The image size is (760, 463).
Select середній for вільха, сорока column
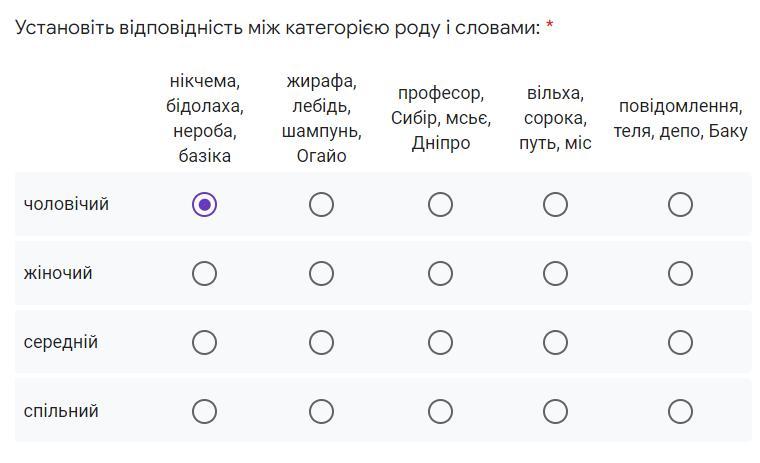[555, 342]
